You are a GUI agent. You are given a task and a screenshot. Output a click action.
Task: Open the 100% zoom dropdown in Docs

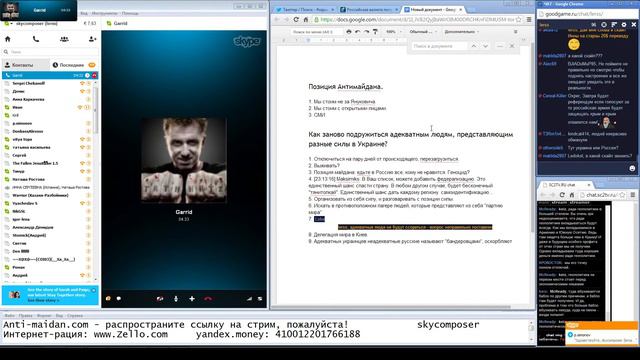tap(393, 31)
